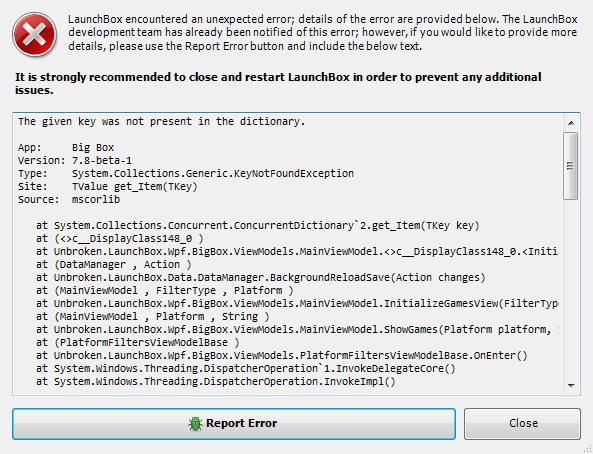
Task: Click the InitializeGamesView stack trace line
Action: pos(297,303)
